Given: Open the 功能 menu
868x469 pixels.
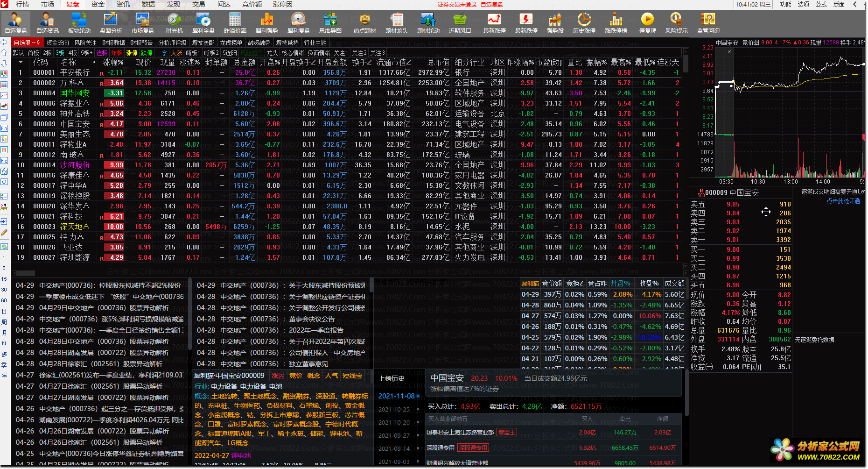Looking at the screenshot, I should pos(786,4).
